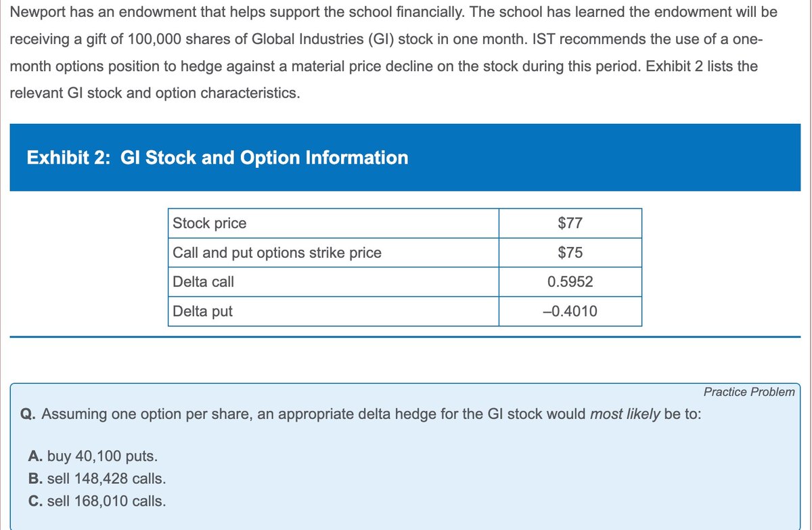Click the "Practice Problem" label

[x=749, y=392]
